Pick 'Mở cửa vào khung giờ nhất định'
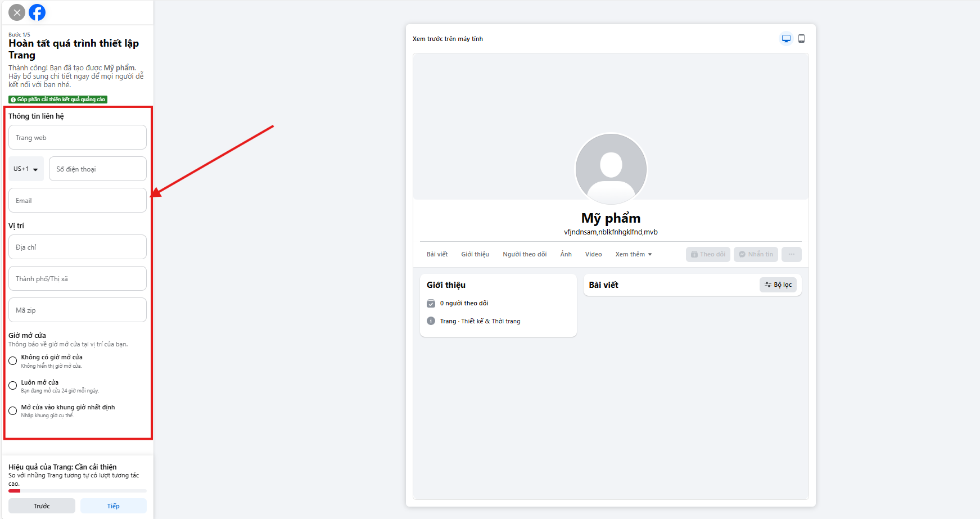 click(x=12, y=410)
